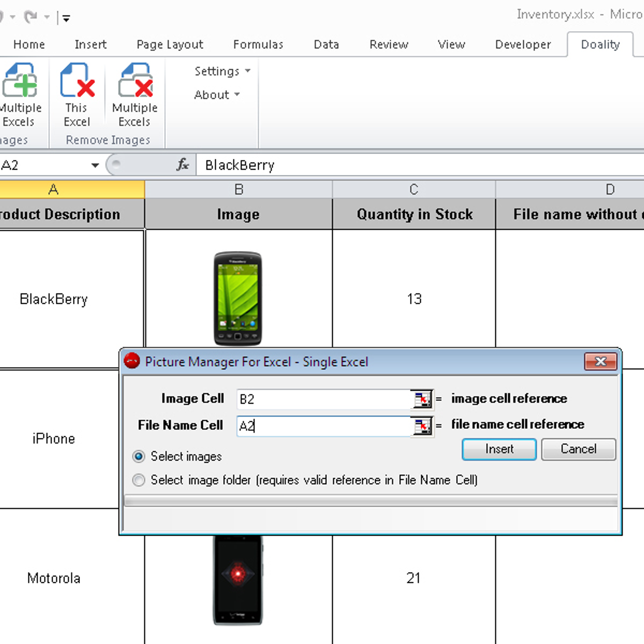644x644 pixels.
Task: Click the File name without header cell
Action: click(x=570, y=214)
